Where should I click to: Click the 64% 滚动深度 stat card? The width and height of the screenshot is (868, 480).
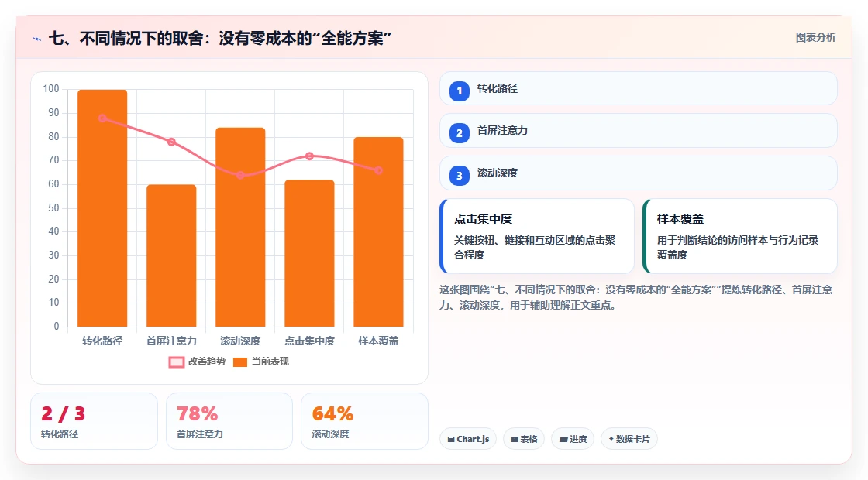coord(364,421)
